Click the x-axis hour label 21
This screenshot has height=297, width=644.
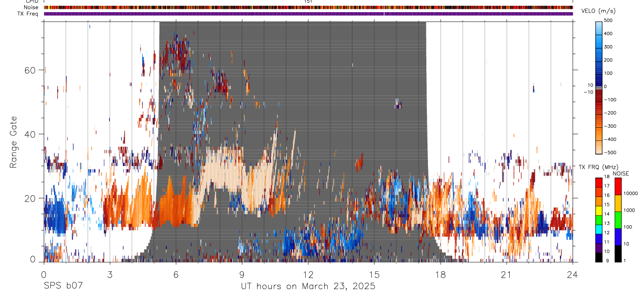pyautogui.click(x=506, y=274)
